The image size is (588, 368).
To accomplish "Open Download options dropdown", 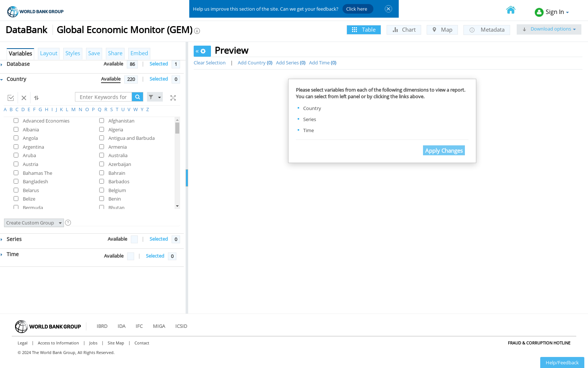I will tap(549, 29).
